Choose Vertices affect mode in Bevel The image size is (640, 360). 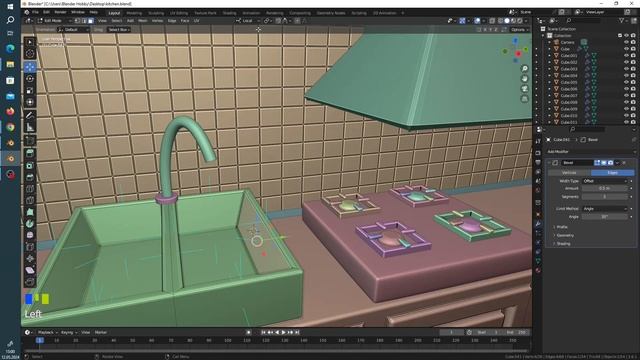pyautogui.click(x=569, y=173)
